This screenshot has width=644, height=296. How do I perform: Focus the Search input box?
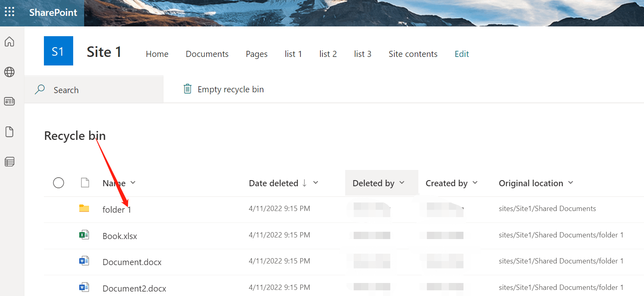coord(94,89)
